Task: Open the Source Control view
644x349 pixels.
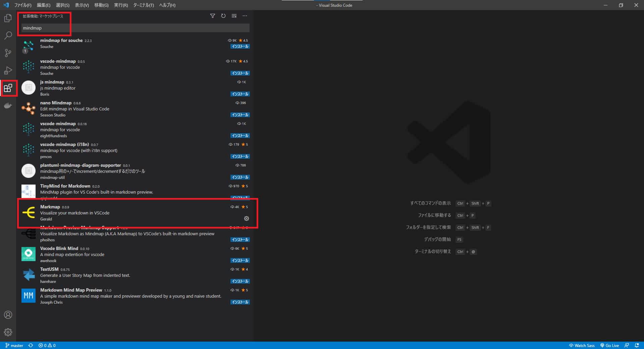Action: click(8, 53)
